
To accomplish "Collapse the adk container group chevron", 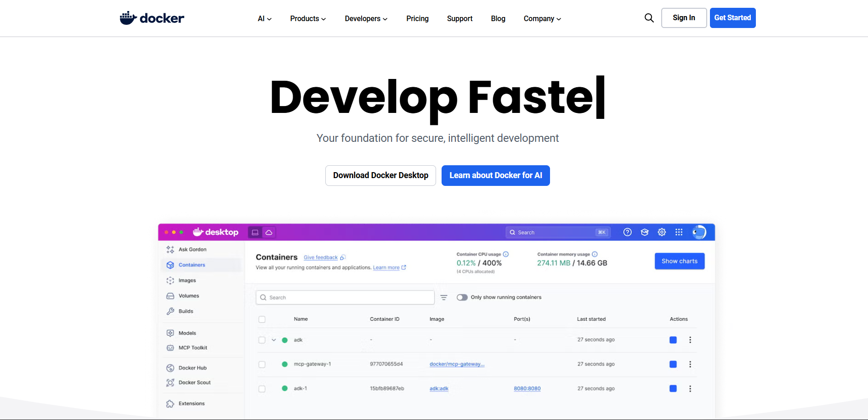I will pyautogui.click(x=274, y=340).
